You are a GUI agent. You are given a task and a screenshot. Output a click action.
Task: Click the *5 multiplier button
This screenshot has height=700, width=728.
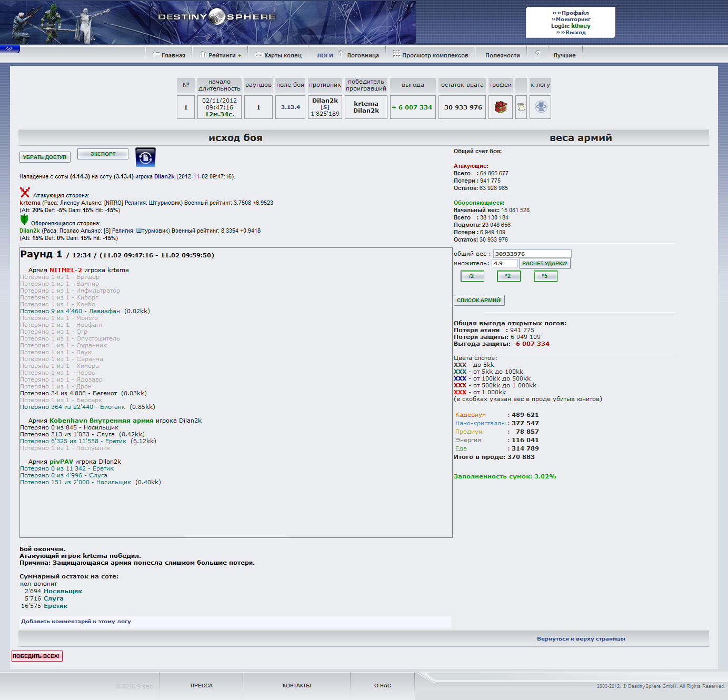click(545, 276)
